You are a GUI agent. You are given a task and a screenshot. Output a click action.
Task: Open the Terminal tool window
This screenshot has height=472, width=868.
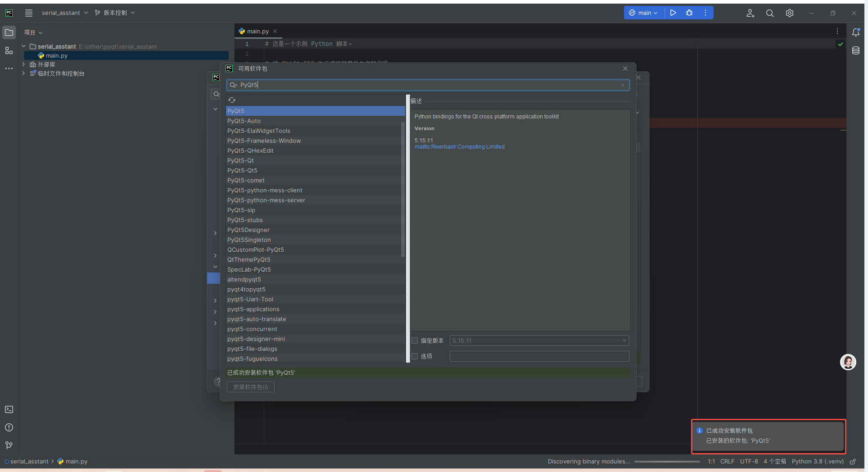(9, 409)
